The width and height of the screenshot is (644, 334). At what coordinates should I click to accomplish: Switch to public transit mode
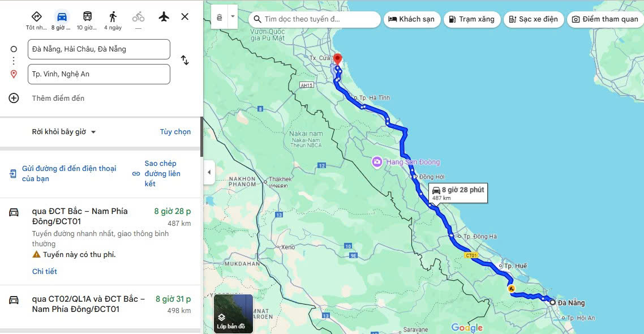coord(87,17)
